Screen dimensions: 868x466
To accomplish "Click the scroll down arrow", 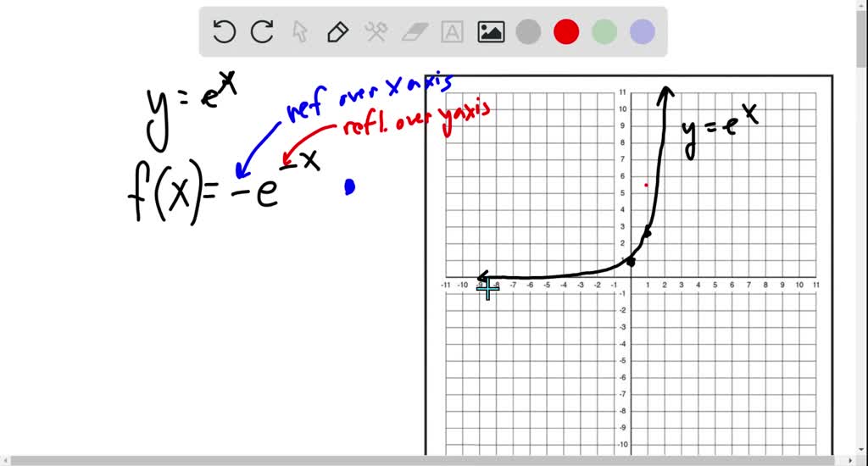I will [862, 451].
